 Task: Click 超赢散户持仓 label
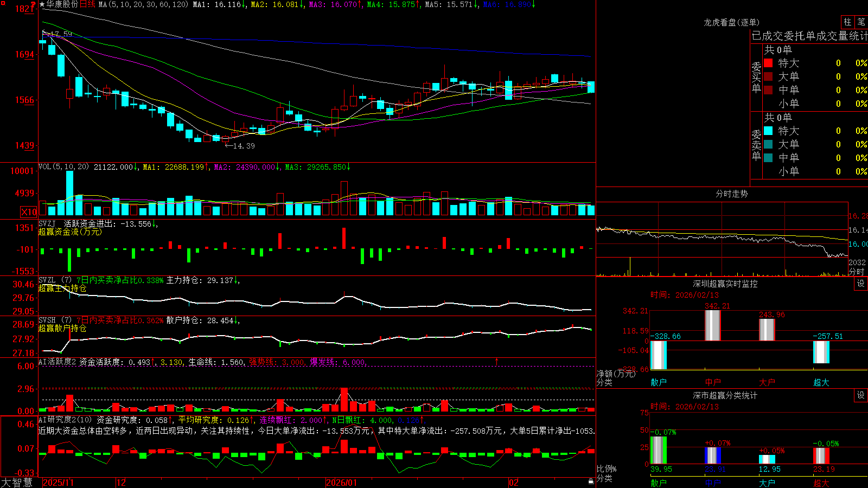62,328
